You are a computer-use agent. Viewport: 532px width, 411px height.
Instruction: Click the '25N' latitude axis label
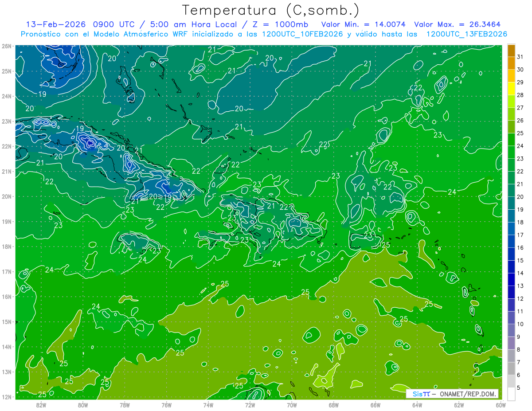click(x=6, y=71)
